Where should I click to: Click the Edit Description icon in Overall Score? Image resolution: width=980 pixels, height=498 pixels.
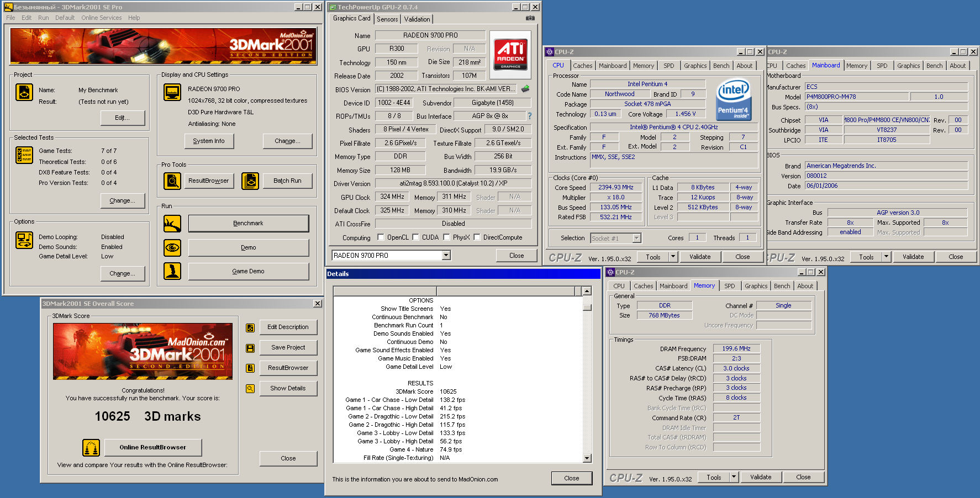pyautogui.click(x=250, y=328)
